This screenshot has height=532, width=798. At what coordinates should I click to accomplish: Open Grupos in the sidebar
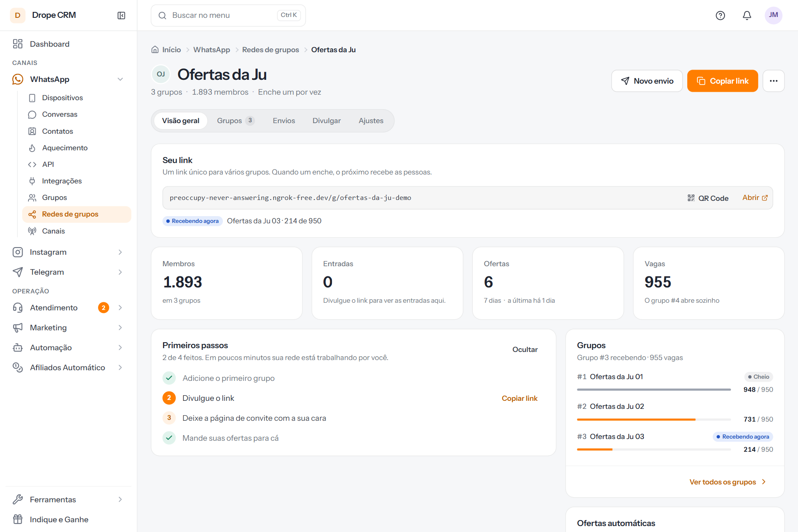tap(76, 197)
